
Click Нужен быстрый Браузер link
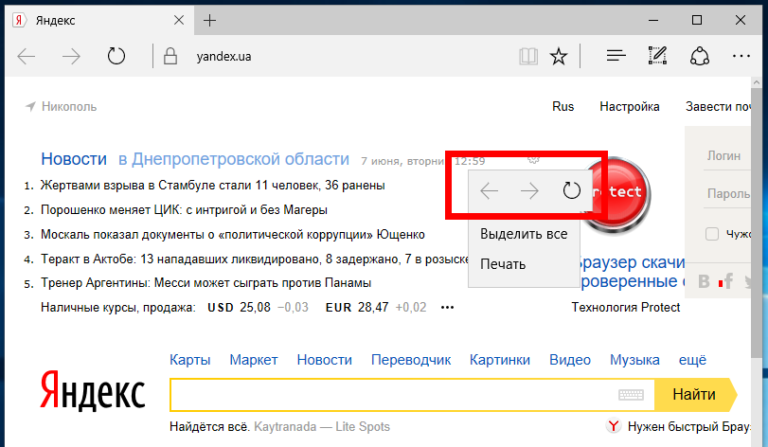[688, 427]
